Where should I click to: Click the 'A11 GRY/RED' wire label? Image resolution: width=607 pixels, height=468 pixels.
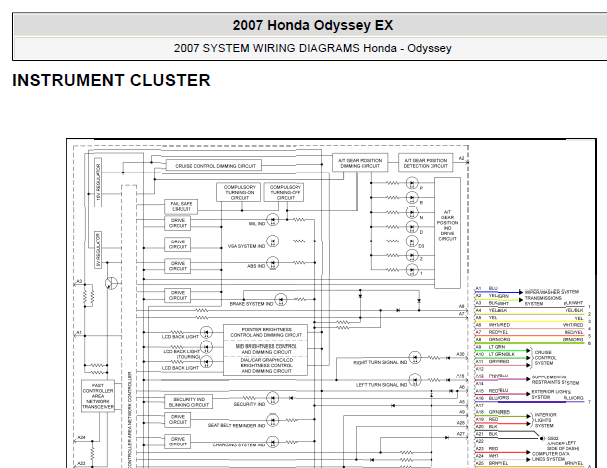coord(492,362)
